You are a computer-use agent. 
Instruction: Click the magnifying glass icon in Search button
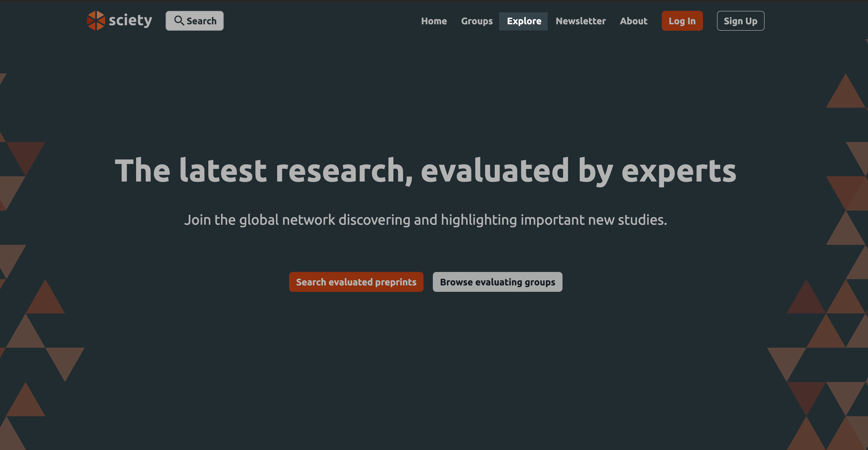[179, 20]
